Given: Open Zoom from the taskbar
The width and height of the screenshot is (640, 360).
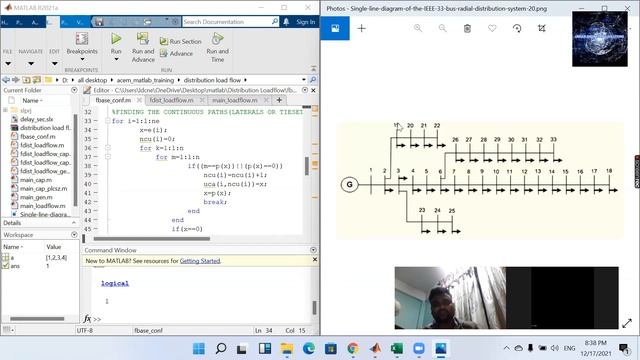Looking at the screenshot, I should [x=419, y=349].
